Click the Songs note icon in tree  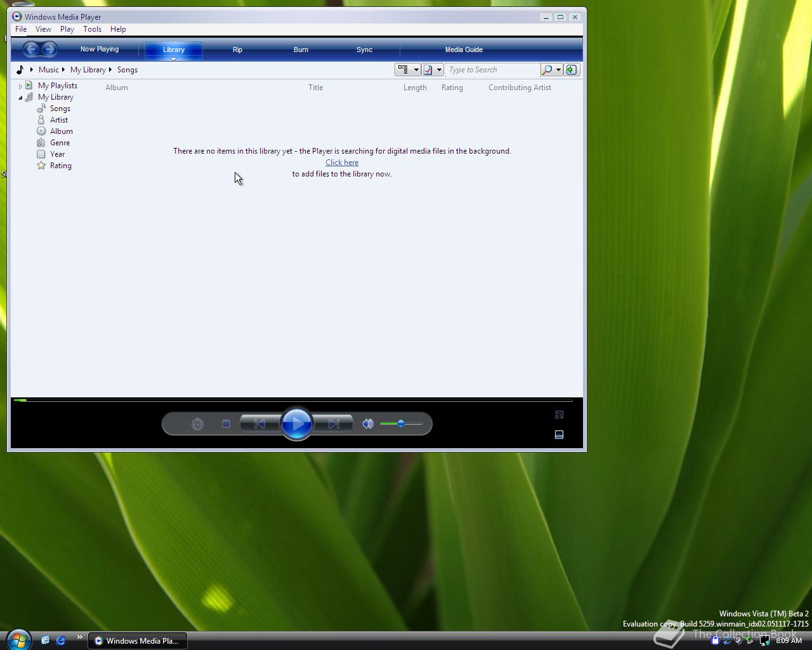click(41, 109)
